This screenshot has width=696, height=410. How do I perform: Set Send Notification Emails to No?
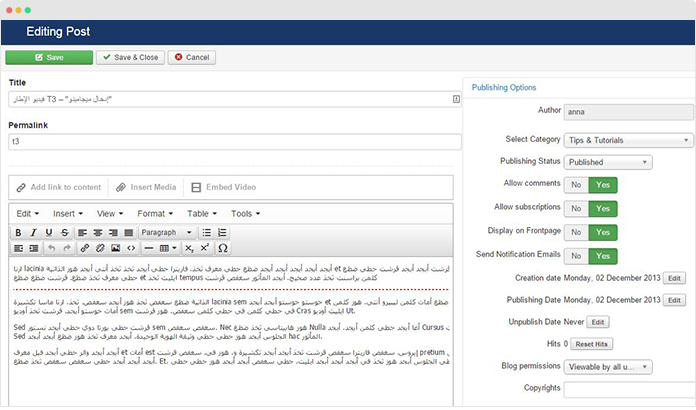(x=576, y=256)
